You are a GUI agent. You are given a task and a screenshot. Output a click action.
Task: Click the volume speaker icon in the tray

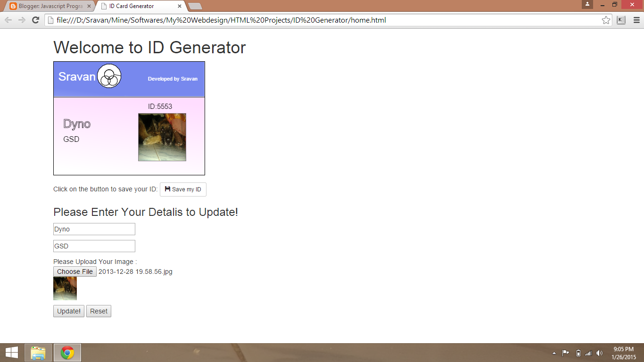click(x=599, y=353)
